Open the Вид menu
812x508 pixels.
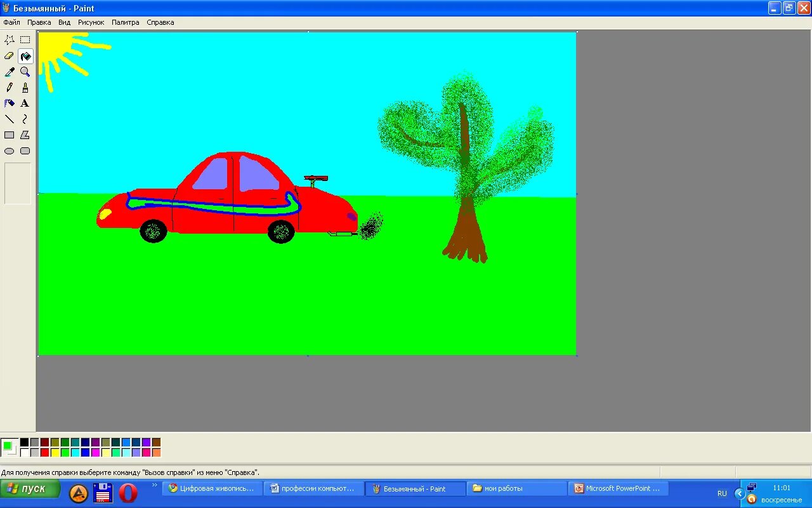[65, 22]
